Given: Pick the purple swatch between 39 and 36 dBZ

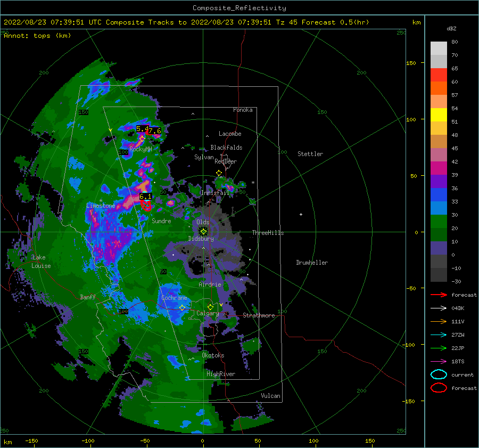Looking at the screenshot, I should click(439, 182).
